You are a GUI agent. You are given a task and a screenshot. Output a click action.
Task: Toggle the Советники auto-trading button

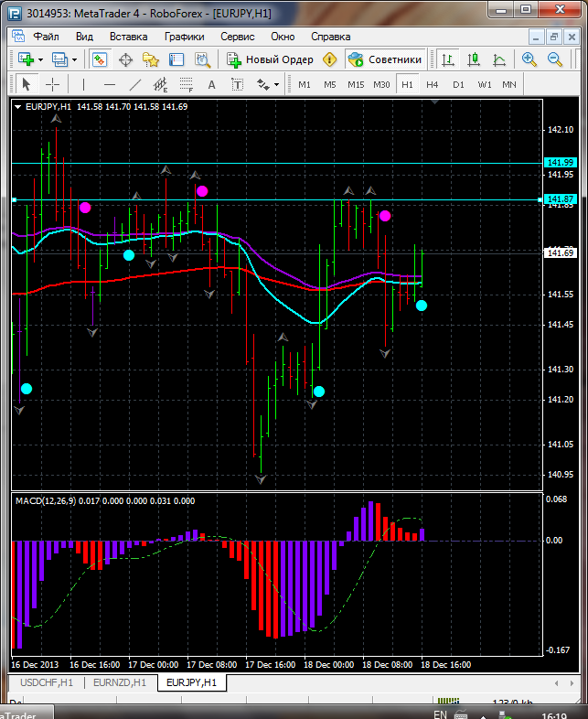pyautogui.click(x=385, y=59)
